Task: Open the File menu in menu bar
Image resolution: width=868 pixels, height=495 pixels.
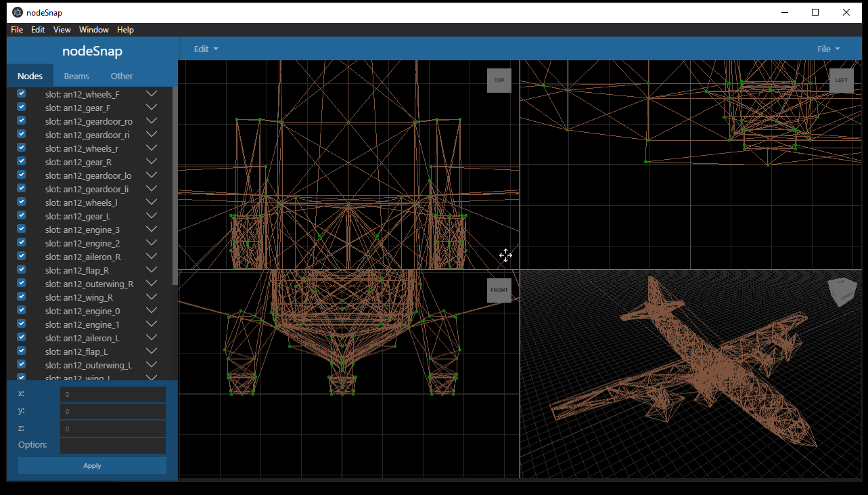Action: click(x=17, y=30)
